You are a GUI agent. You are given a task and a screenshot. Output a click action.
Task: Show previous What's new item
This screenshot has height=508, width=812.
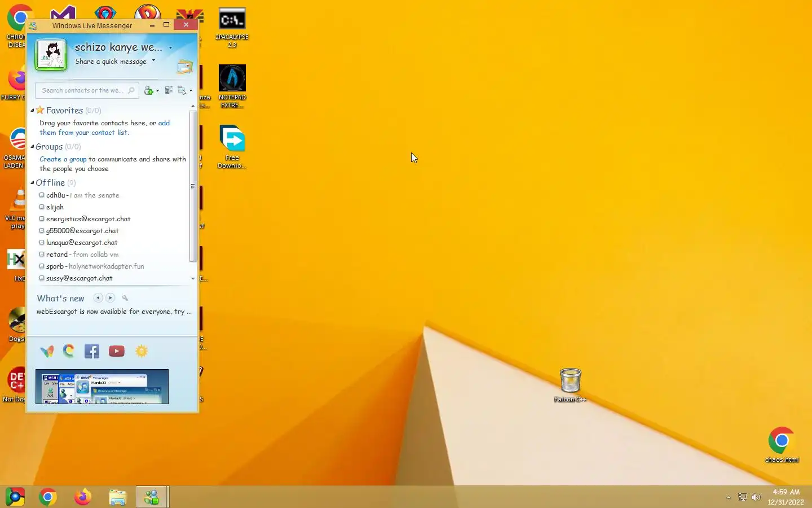tap(98, 297)
